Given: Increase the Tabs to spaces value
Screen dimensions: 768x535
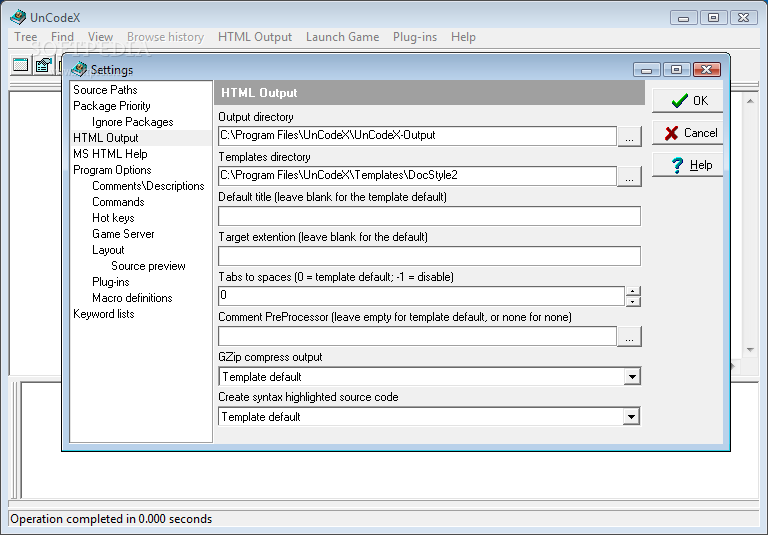Looking at the screenshot, I should (633, 291).
